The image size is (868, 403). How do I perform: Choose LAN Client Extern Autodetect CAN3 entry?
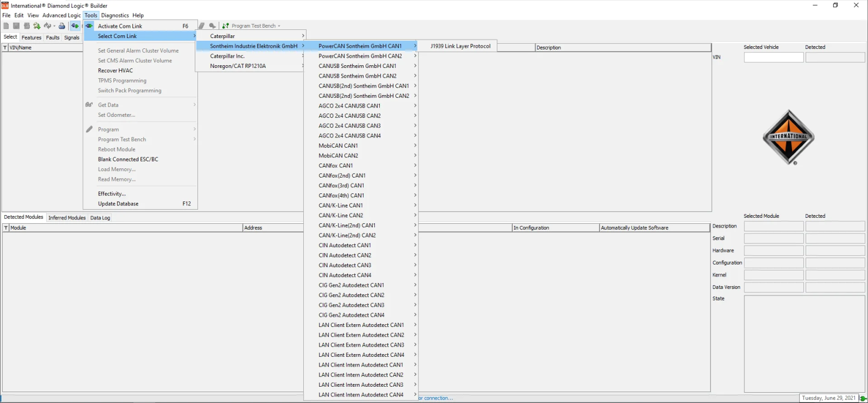point(361,345)
